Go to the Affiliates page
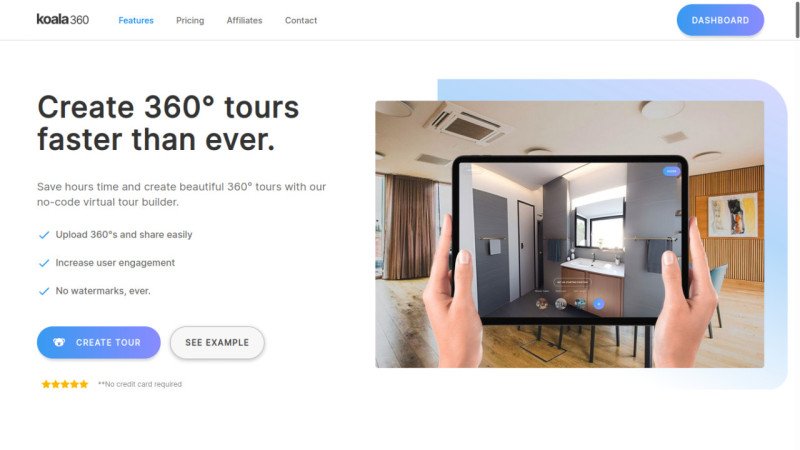Viewport: 800px width, 450px height. [244, 20]
